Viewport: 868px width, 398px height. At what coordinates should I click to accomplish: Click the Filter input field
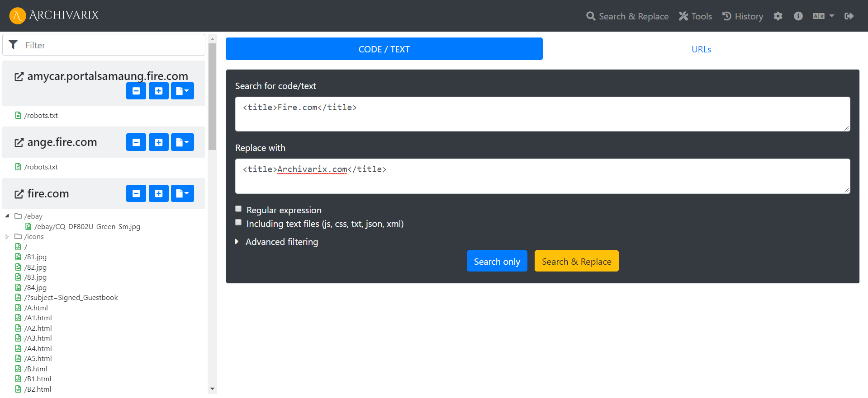[104, 45]
